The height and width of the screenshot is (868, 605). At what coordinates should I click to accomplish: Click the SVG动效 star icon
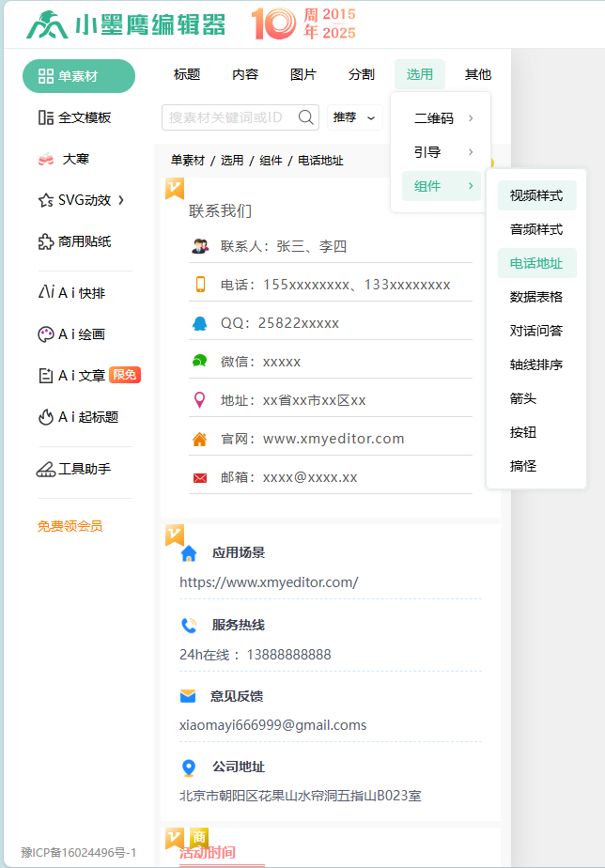coord(45,200)
